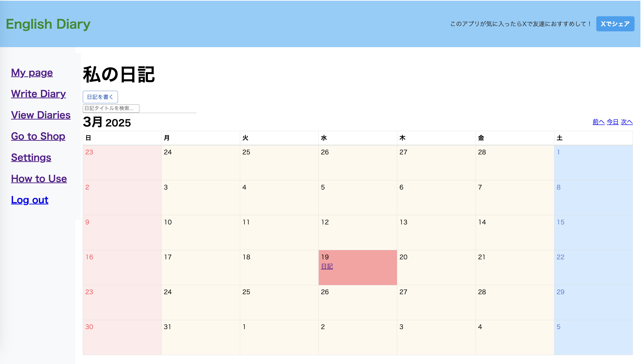Open the Go to Shop link
This screenshot has width=643, height=364.
pos(38,136)
